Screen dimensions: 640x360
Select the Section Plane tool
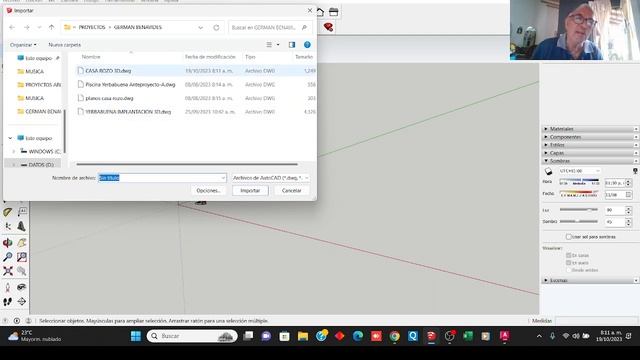pyautogui.click(x=22, y=302)
